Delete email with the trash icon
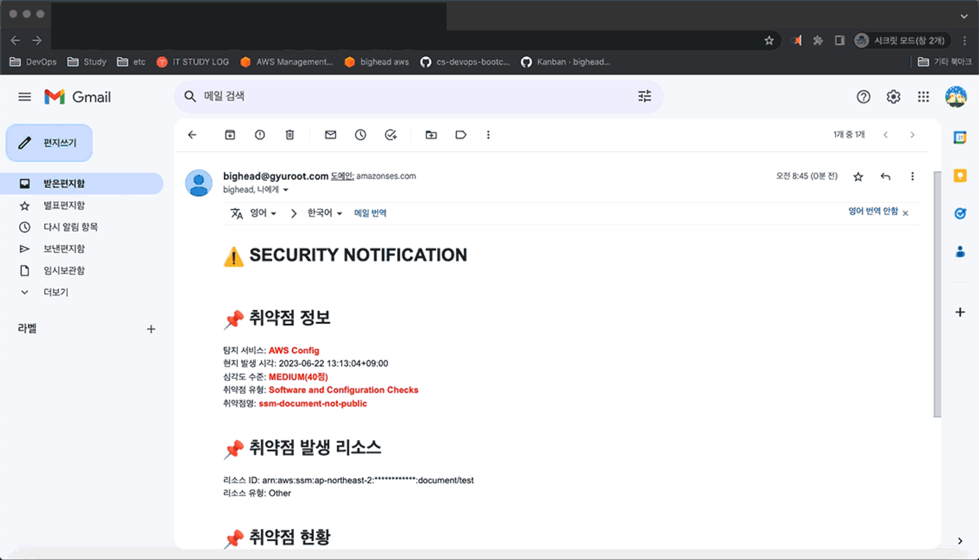979x560 pixels. coord(290,135)
